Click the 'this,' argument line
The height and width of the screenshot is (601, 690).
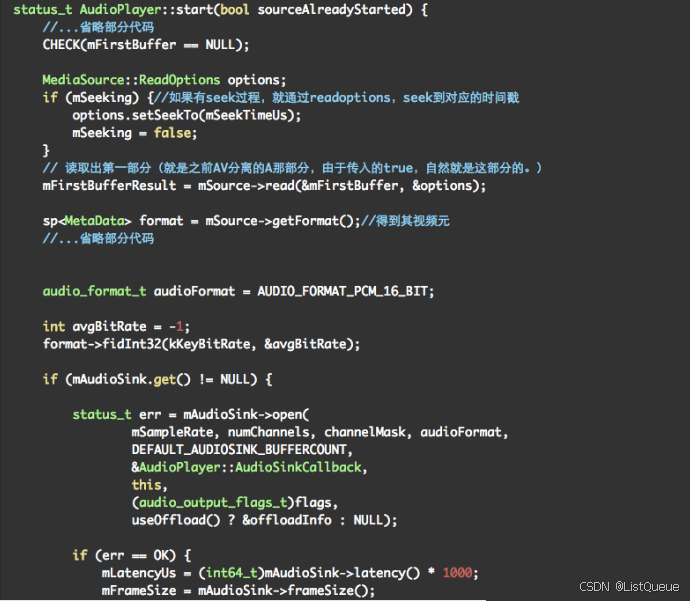150,485
